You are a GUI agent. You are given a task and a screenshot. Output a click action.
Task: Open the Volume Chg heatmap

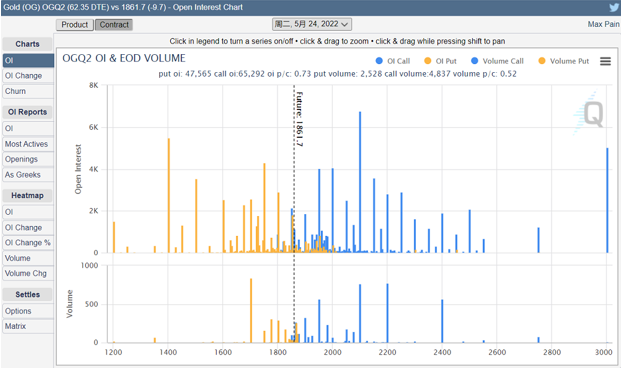(x=28, y=274)
